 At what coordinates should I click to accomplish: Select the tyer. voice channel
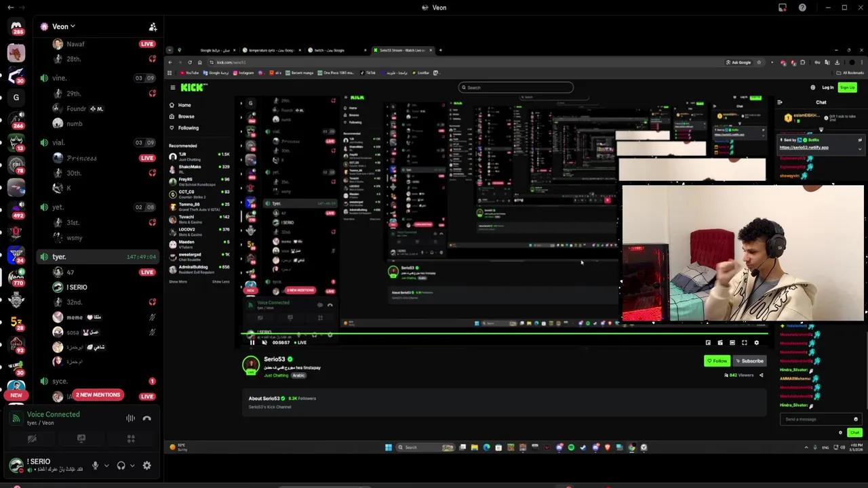coord(98,257)
